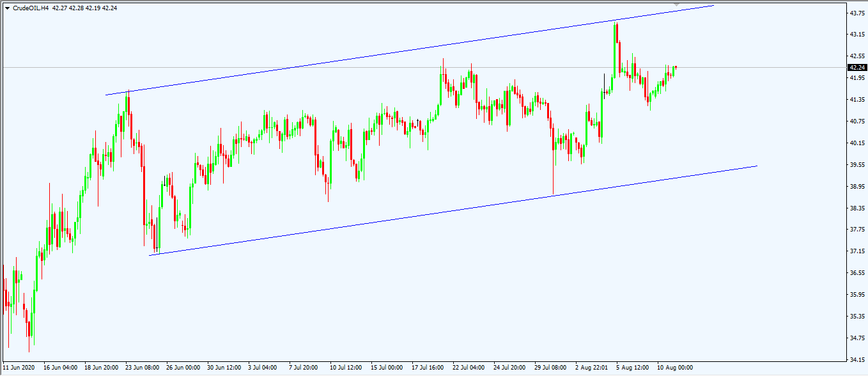Image resolution: width=868 pixels, height=376 pixels.
Task: Select the lower channel trendline
Action: point(453,210)
